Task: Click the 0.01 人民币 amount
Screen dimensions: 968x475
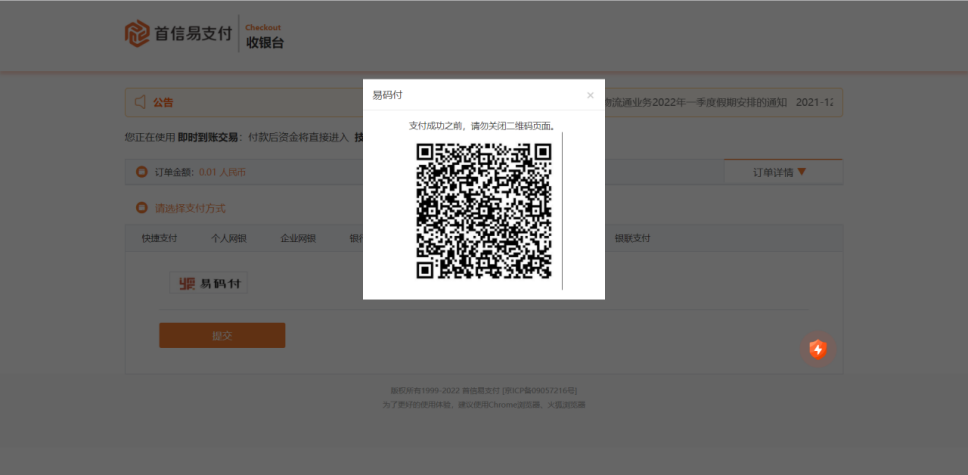Action: coord(222,172)
